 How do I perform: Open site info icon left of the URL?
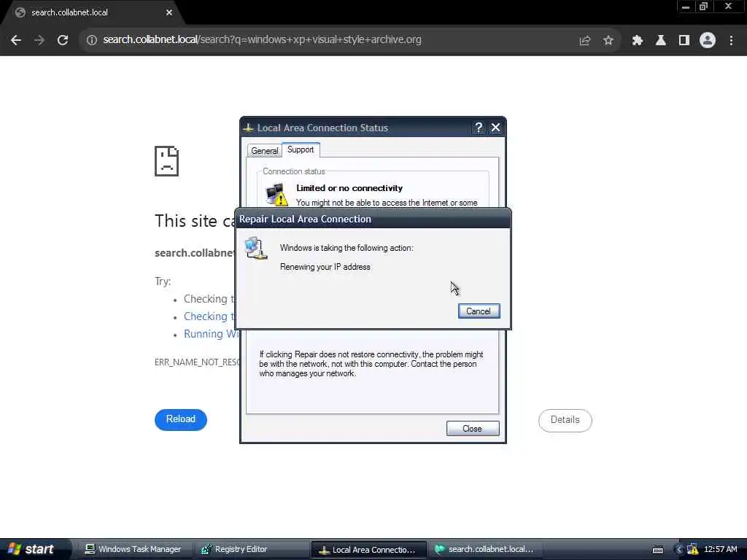click(x=91, y=40)
